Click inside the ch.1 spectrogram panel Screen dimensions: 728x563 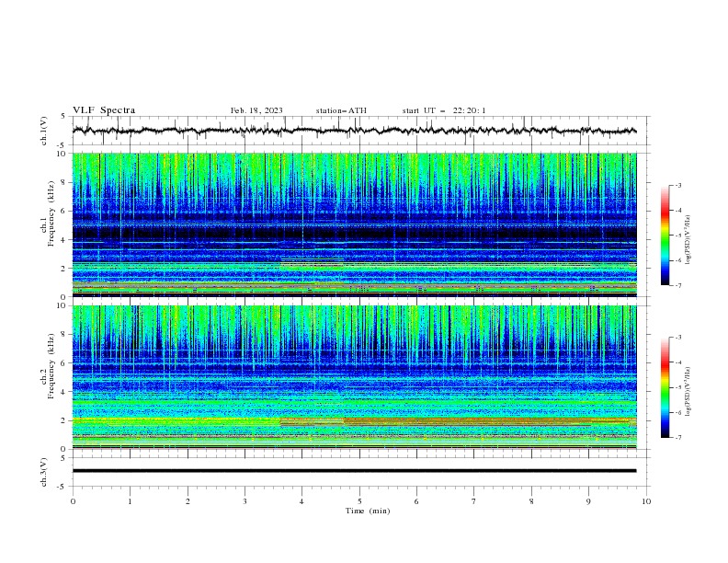click(354, 224)
